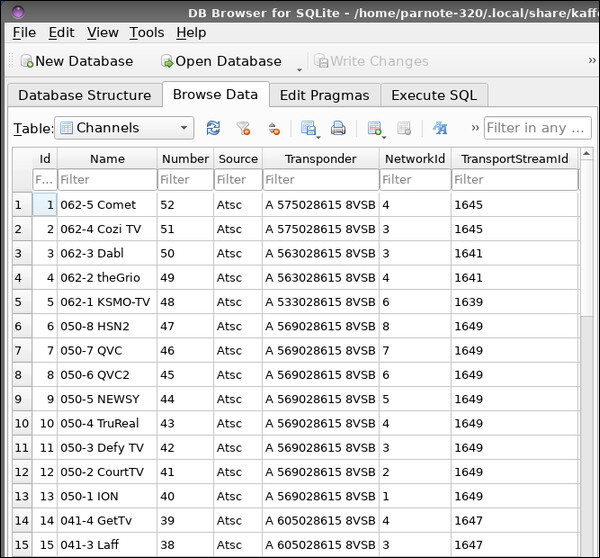
Task: Click the Transponder column filter box
Action: (321, 179)
